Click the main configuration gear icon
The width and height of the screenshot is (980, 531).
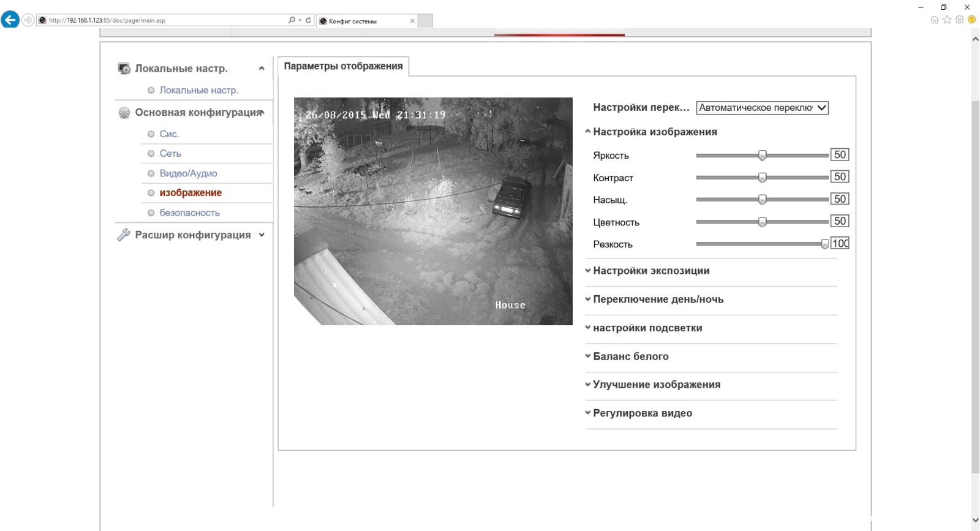tap(124, 113)
